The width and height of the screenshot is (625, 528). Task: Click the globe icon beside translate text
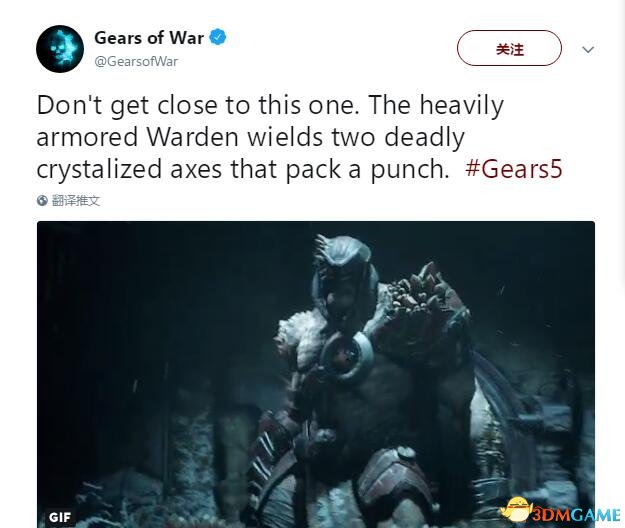42,200
